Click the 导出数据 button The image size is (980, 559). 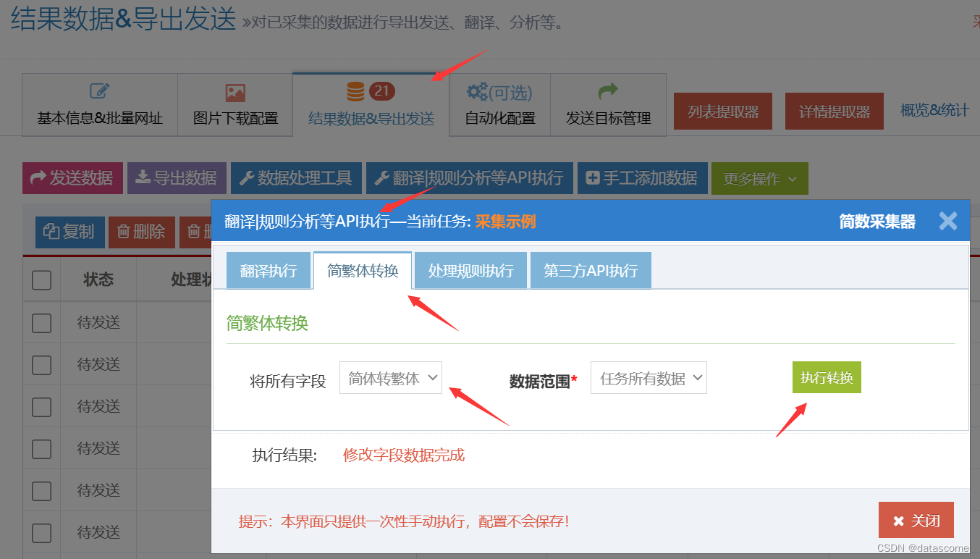coord(177,178)
